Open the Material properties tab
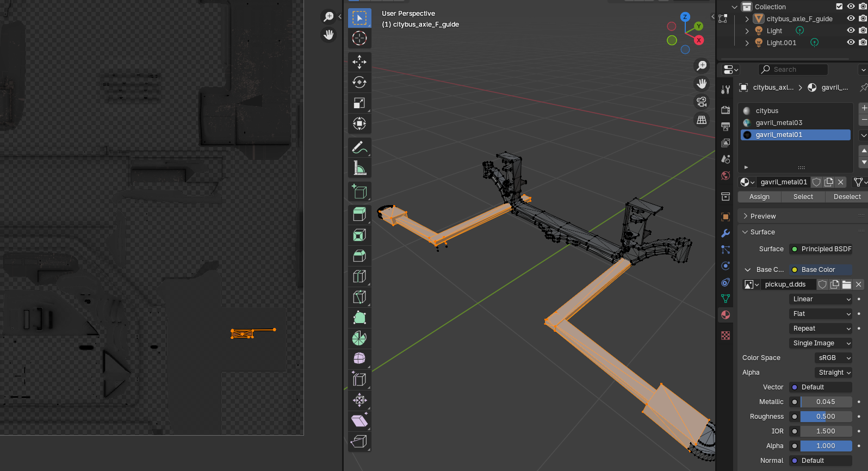868x471 pixels. [x=726, y=315]
